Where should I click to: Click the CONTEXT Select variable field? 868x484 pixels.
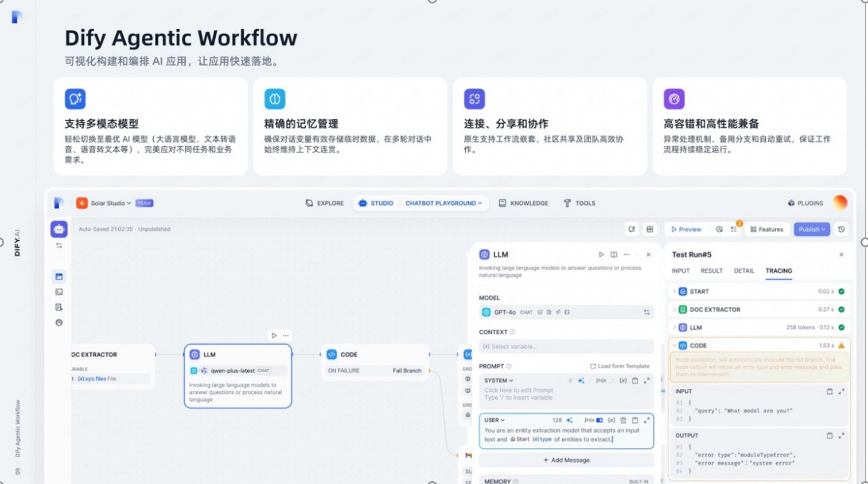(x=566, y=346)
